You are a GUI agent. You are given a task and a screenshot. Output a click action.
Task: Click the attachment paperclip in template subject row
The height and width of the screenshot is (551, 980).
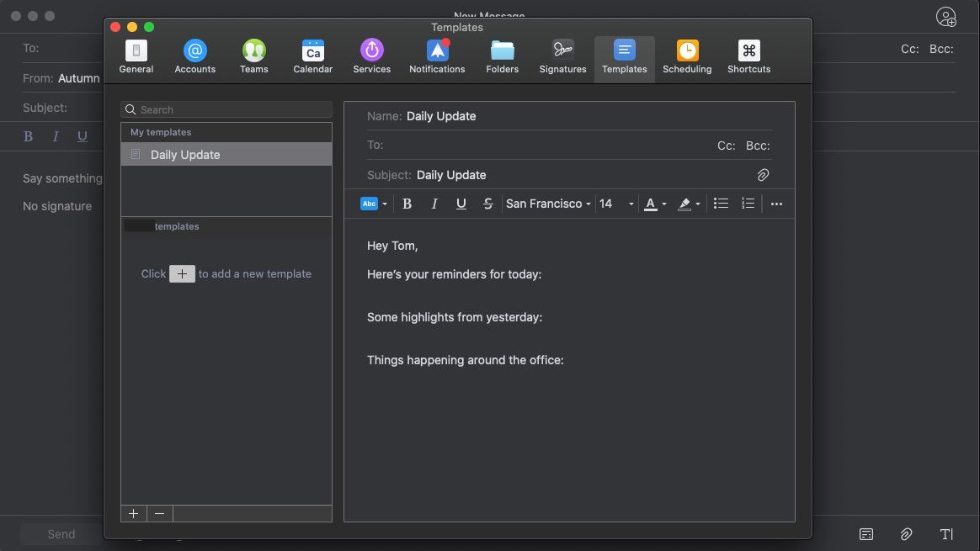pos(763,175)
